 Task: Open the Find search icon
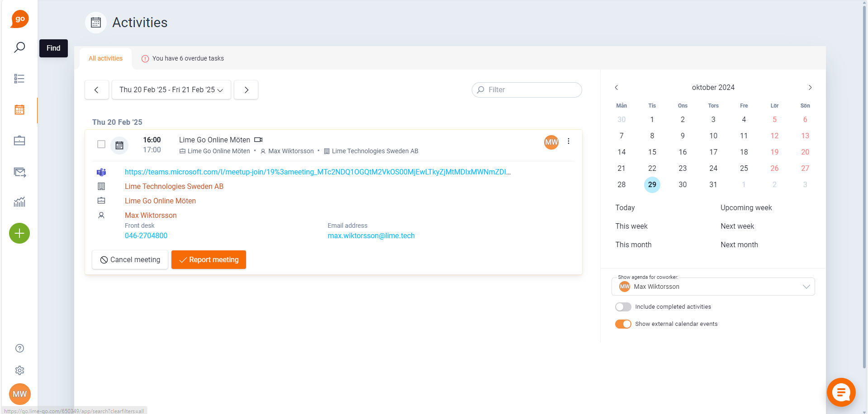[19, 47]
